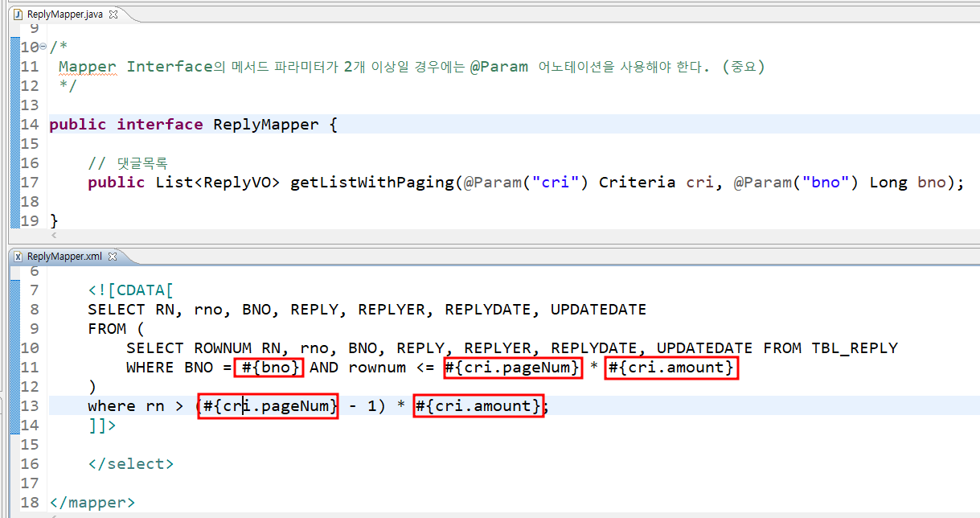Click the @Param("bno") annotation
The width and height of the screenshot is (980, 518).
click(x=797, y=183)
